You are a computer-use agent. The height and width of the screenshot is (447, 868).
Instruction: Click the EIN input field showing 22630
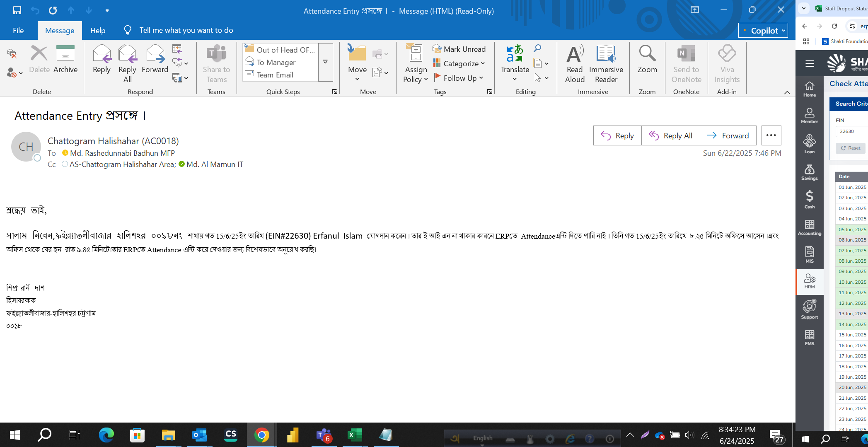pyautogui.click(x=851, y=131)
